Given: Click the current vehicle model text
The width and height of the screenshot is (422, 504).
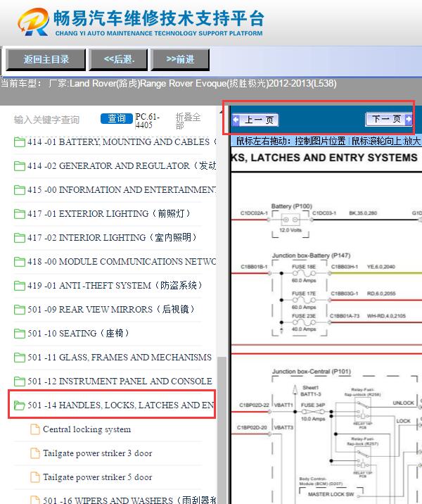Looking at the screenshot, I should [169, 84].
